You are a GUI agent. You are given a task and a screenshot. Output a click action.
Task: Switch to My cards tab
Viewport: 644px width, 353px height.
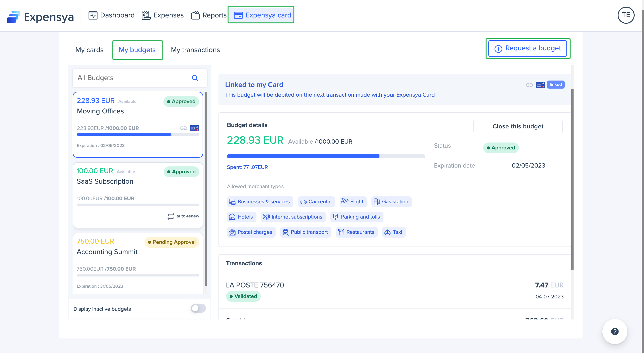click(89, 50)
